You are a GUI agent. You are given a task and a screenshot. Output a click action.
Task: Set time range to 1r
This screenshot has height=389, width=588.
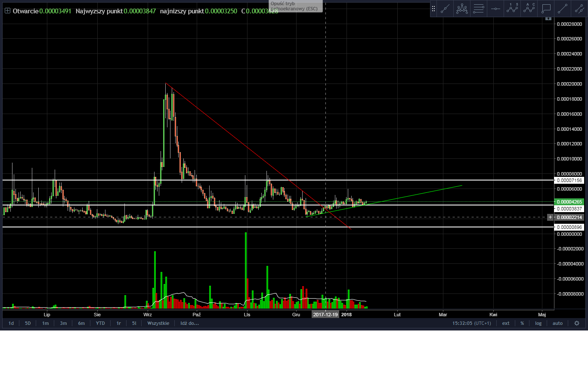coord(118,323)
